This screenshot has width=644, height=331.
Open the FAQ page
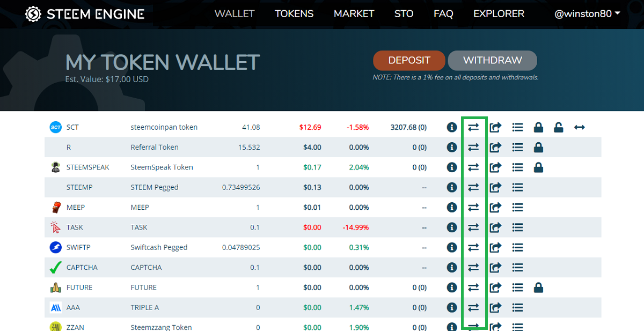pos(443,14)
